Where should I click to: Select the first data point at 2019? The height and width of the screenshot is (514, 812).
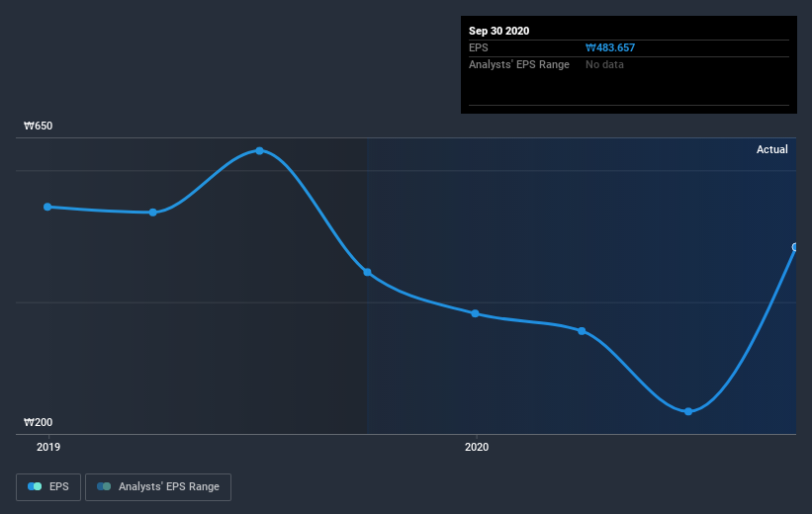click(47, 207)
